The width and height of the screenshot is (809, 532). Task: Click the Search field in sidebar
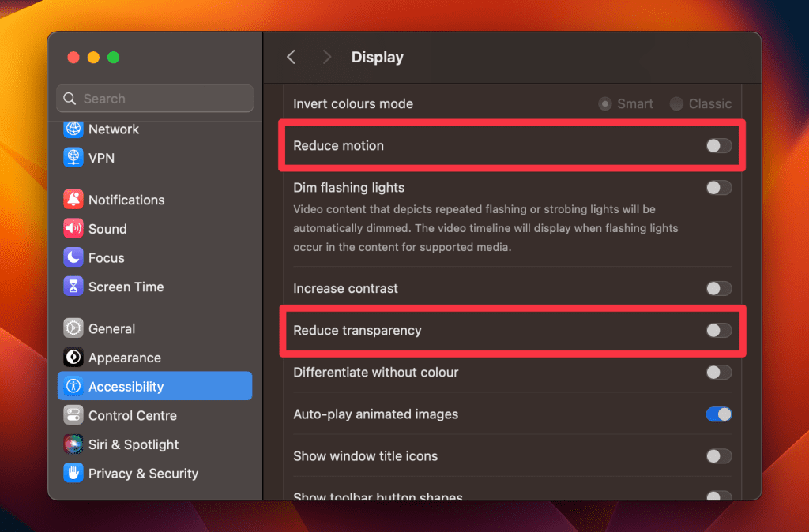pos(155,99)
